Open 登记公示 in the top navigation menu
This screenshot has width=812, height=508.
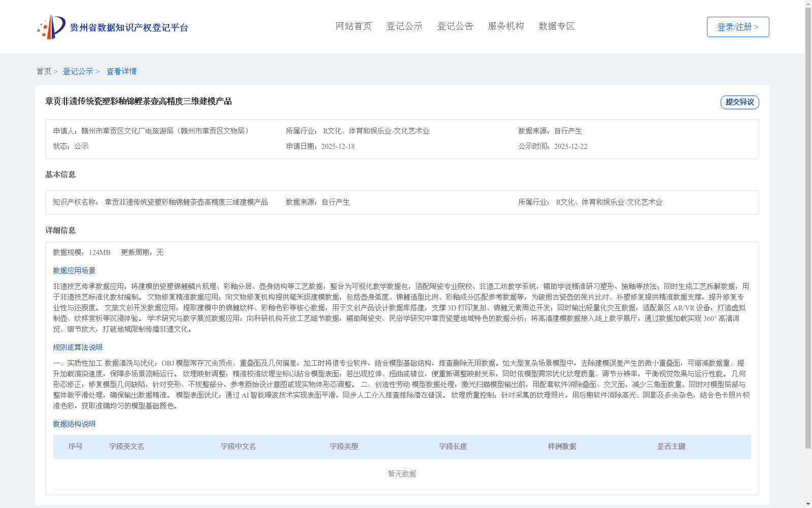tap(404, 26)
